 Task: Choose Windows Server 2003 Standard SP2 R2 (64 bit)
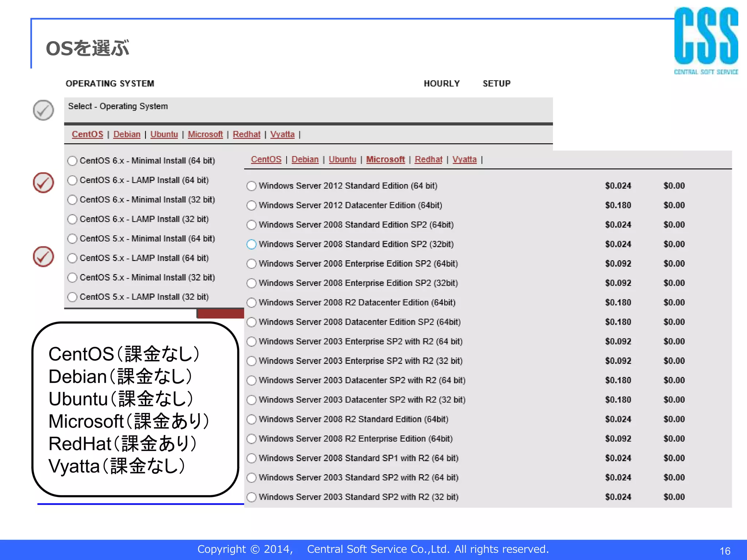click(251, 478)
